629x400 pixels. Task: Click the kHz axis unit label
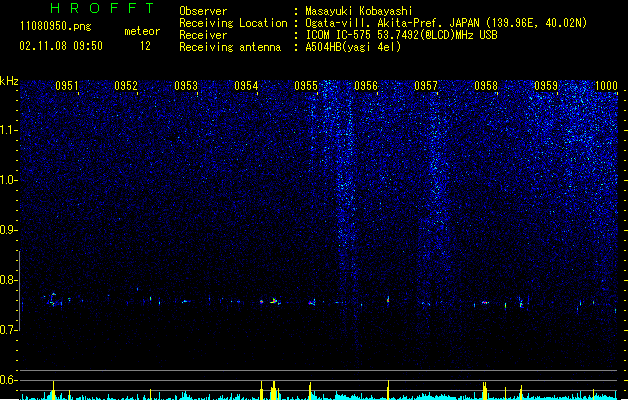pyautogui.click(x=9, y=81)
